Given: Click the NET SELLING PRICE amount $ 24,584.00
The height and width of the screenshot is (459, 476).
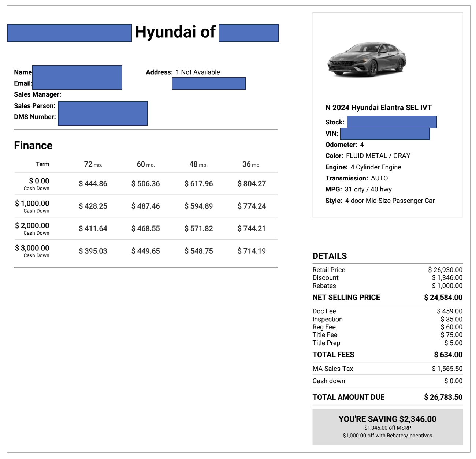Looking at the screenshot, I should [x=443, y=297].
